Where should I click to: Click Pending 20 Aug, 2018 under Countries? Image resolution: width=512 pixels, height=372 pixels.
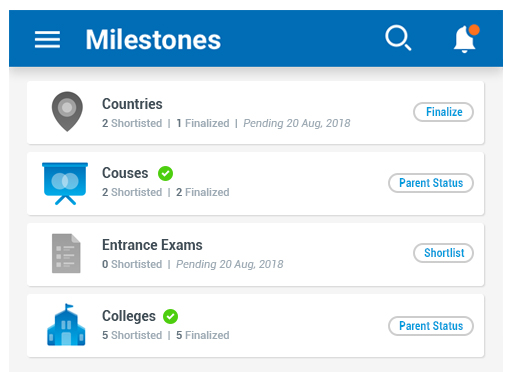[x=297, y=123]
